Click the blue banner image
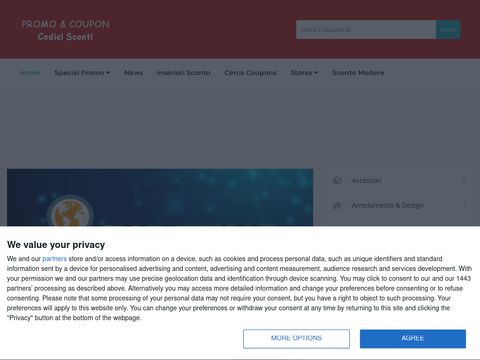 (x=160, y=198)
